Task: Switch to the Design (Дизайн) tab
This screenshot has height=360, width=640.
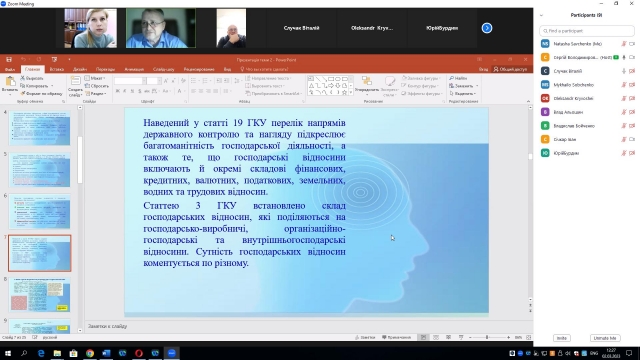Action: 80,69
